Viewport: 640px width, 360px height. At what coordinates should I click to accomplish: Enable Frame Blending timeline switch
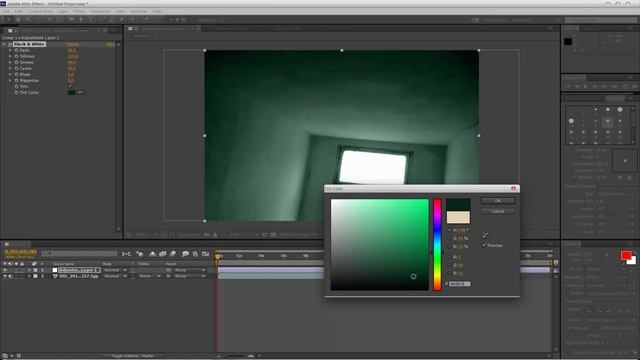[162, 254]
